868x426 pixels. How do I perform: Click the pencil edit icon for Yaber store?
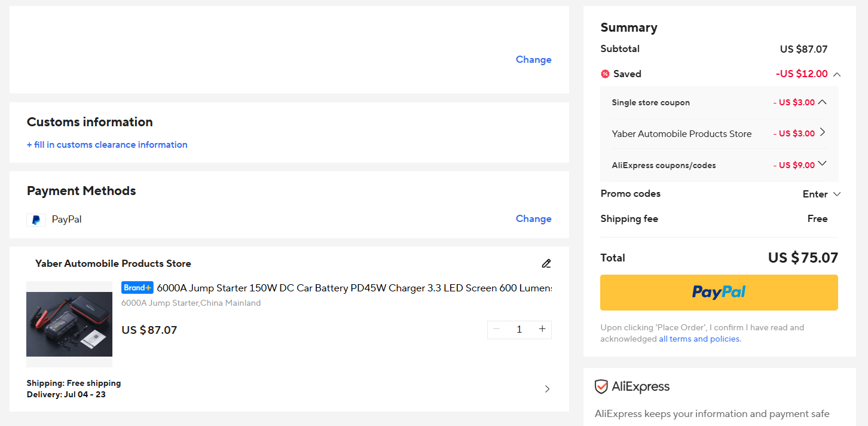point(546,263)
